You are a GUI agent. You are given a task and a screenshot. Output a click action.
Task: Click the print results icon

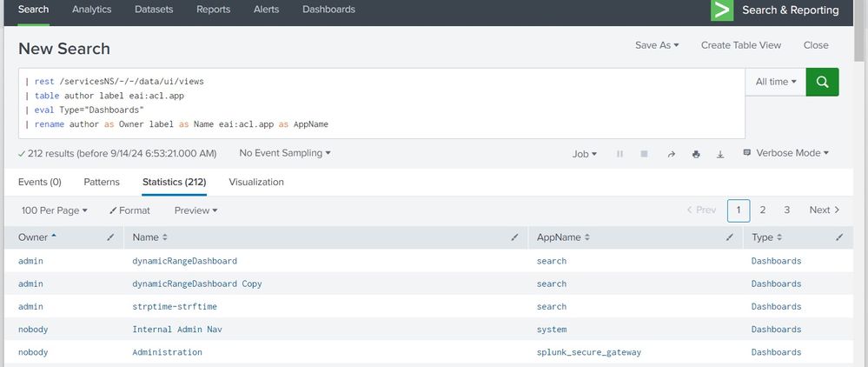(696, 154)
